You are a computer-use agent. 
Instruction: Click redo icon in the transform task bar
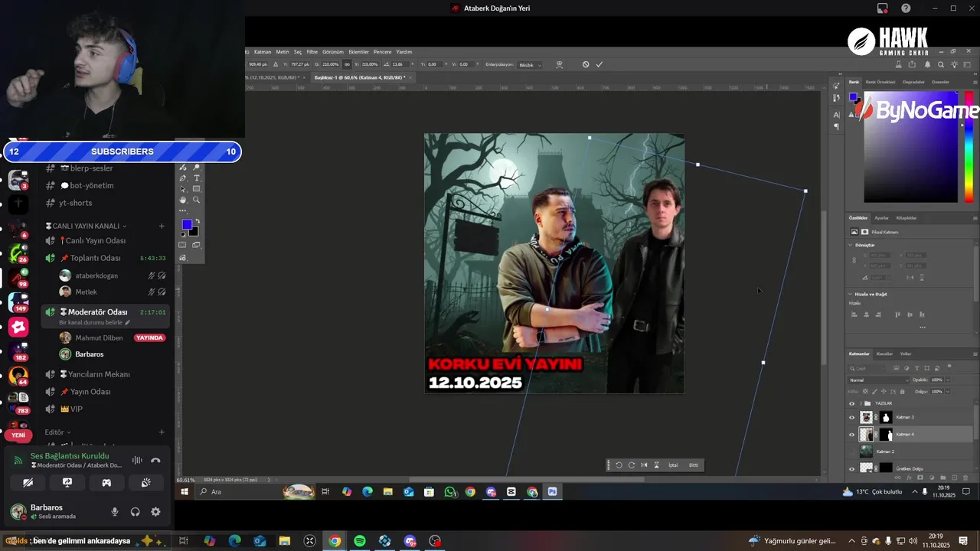click(x=631, y=465)
